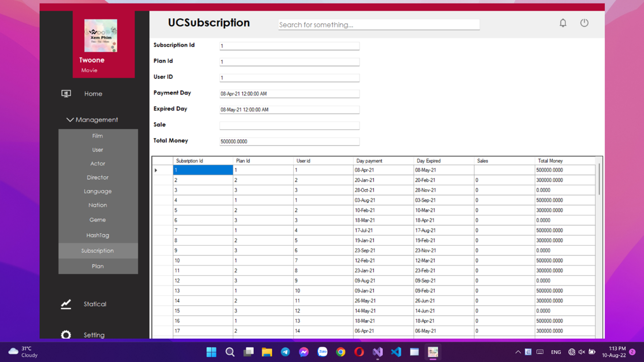
Task: Open the Plan management page
Action: click(x=98, y=266)
